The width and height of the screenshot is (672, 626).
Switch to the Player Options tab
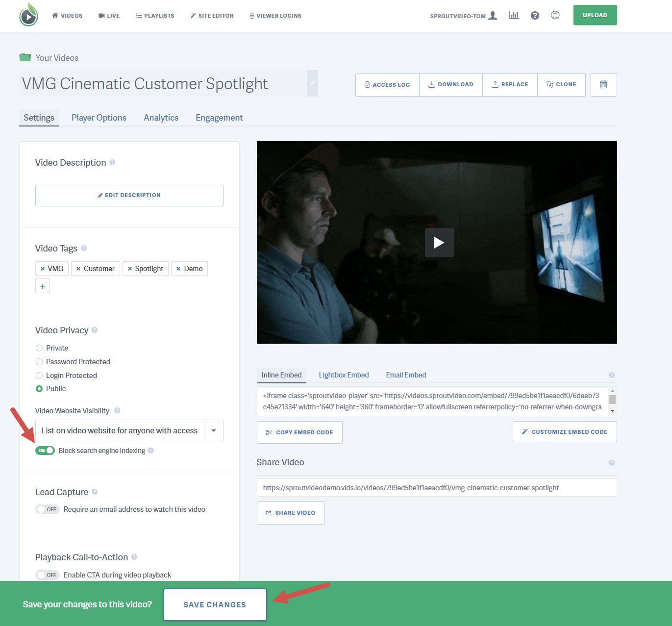[99, 118]
